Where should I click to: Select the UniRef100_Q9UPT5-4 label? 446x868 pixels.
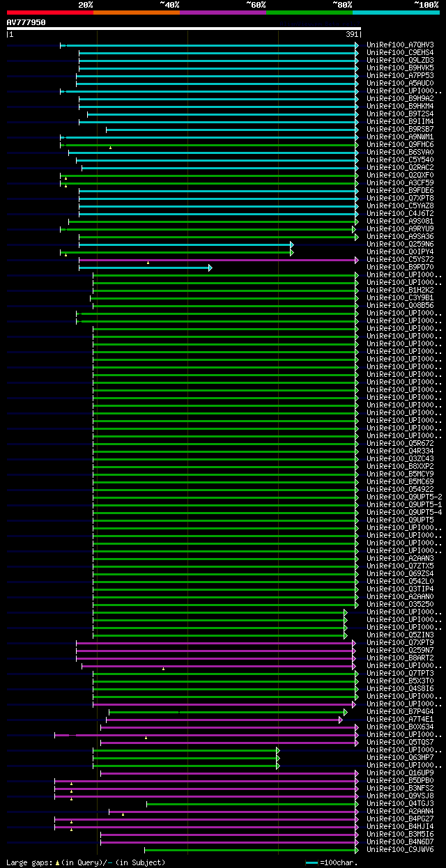pyautogui.click(x=404, y=512)
